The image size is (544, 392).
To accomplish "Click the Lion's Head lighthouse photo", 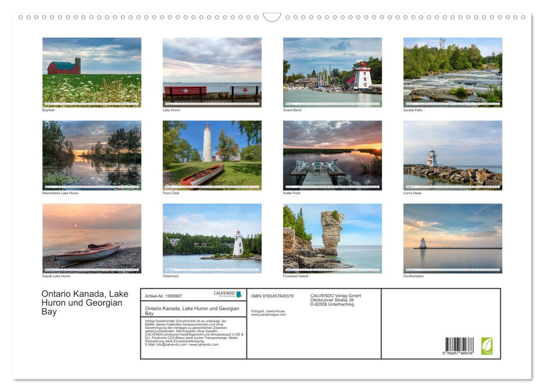I will [x=453, y=155].
